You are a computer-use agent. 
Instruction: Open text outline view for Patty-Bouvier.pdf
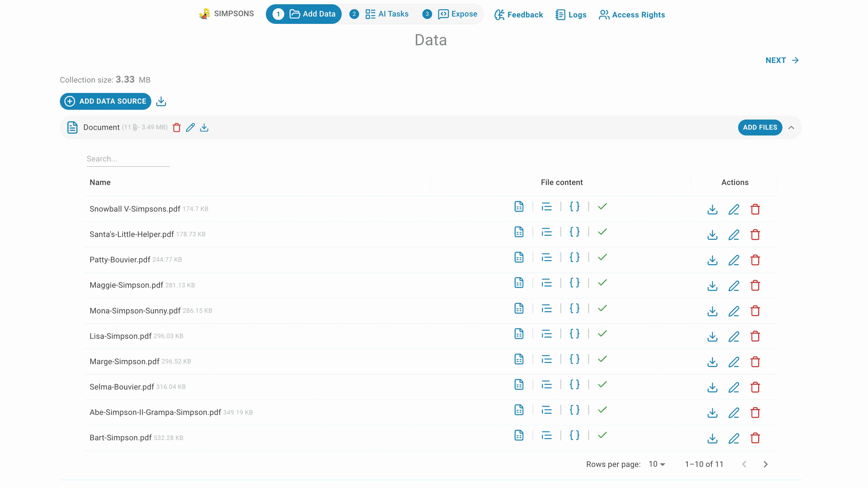546,257
